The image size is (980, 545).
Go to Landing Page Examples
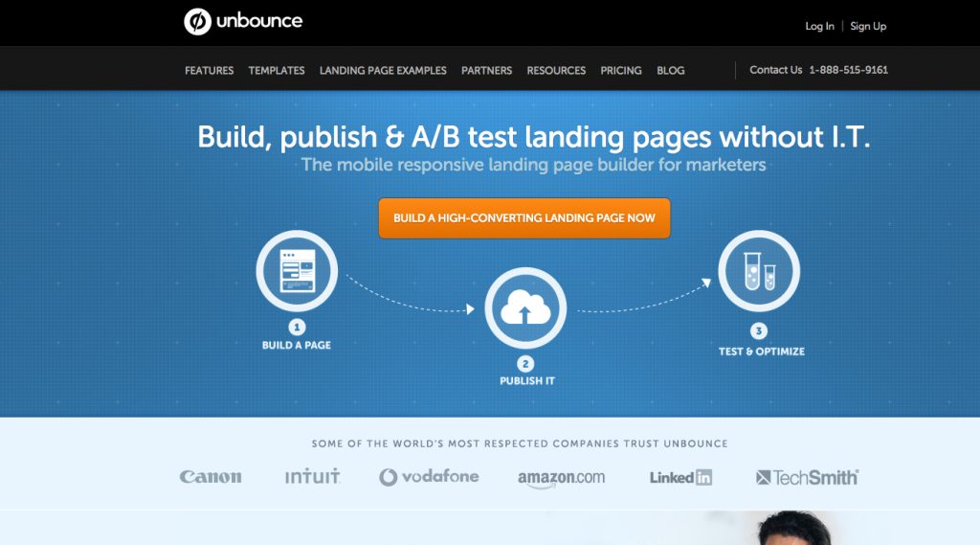[x=383, y=71]
